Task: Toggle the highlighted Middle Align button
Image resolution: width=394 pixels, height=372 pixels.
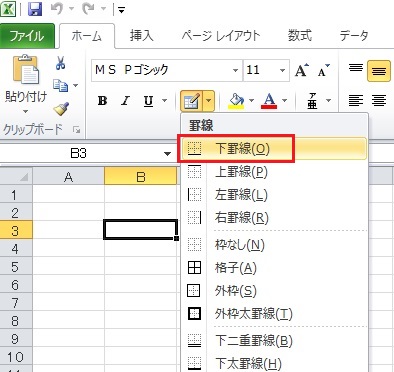Action: click(379, 71)
